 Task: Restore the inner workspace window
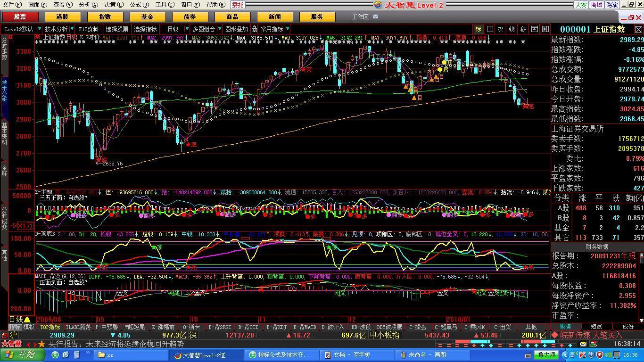(x=631, y=17)
